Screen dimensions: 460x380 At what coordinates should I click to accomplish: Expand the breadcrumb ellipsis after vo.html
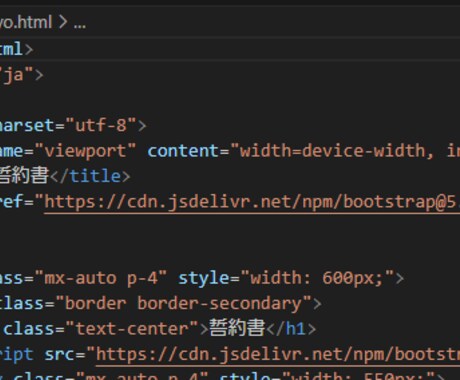tap(80, 25)
